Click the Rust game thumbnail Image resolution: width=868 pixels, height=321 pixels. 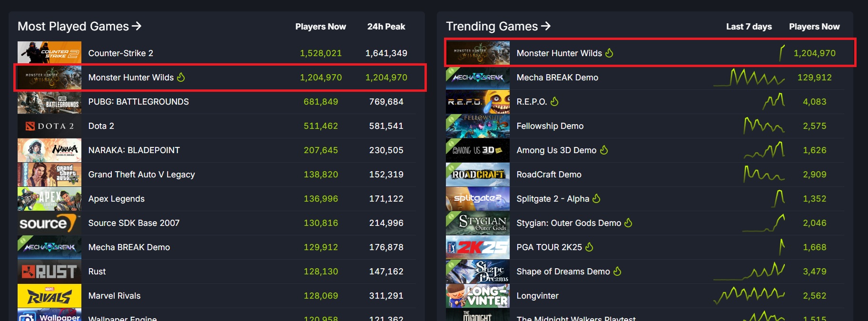[49, 271]
